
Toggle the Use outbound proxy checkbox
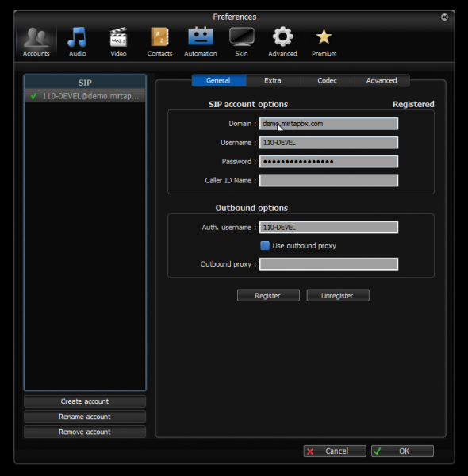265,246
